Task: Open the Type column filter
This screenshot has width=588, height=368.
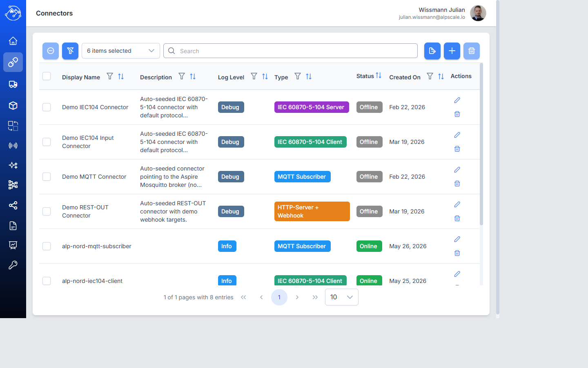Action: click(298, 76)
